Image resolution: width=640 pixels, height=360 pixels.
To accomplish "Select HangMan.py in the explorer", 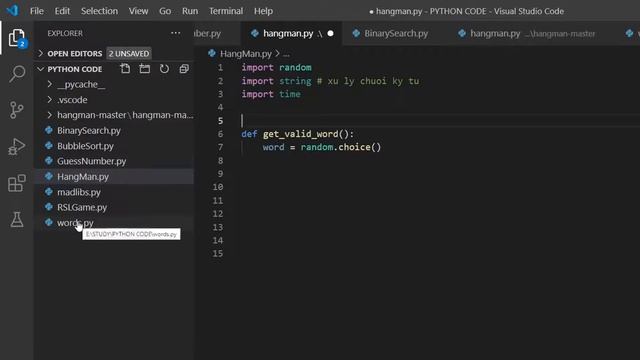I will 83,176.
